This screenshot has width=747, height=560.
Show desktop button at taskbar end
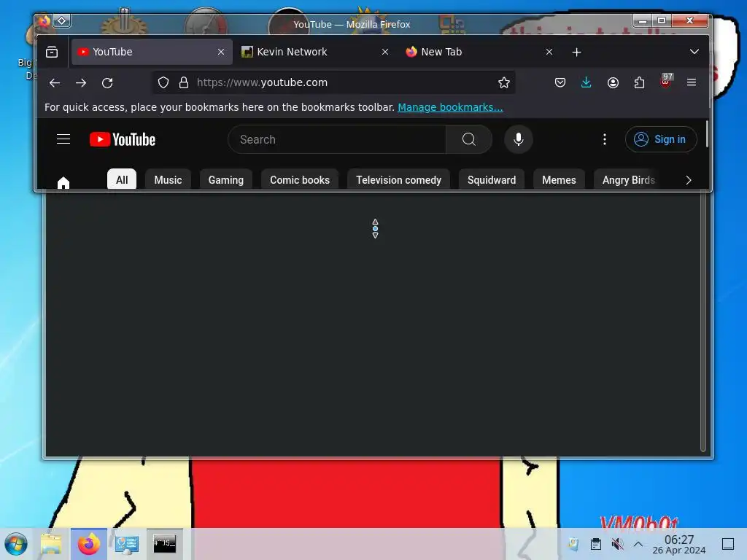[728, 544]
